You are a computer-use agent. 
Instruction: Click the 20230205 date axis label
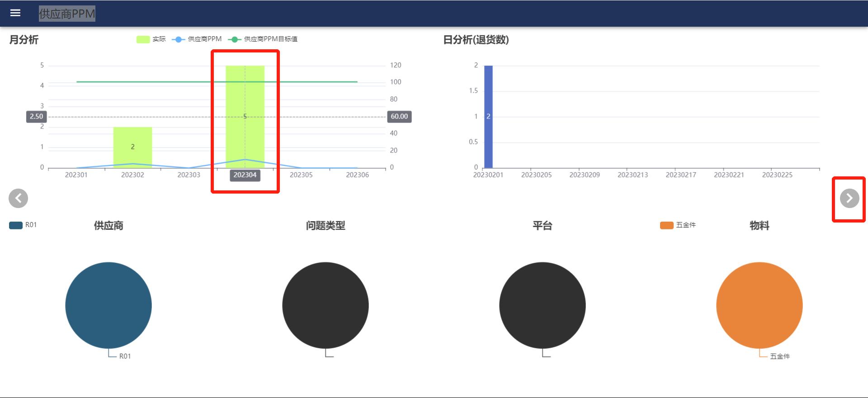(x=537, y=175)
